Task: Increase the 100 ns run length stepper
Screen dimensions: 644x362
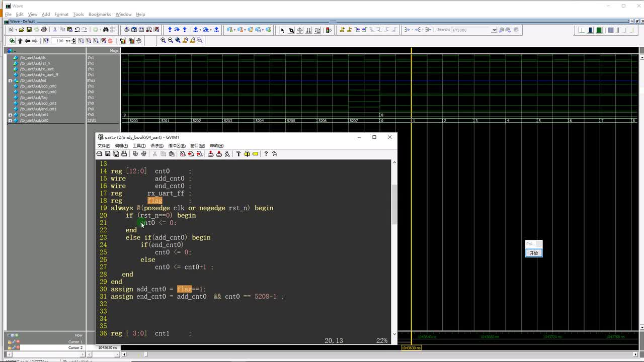Action: [x=74, y=39]
